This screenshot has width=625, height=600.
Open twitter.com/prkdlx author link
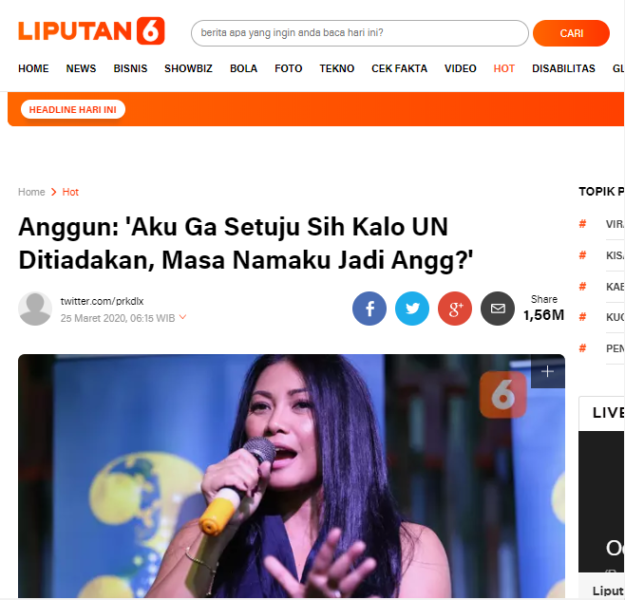(x=102, y=301)
